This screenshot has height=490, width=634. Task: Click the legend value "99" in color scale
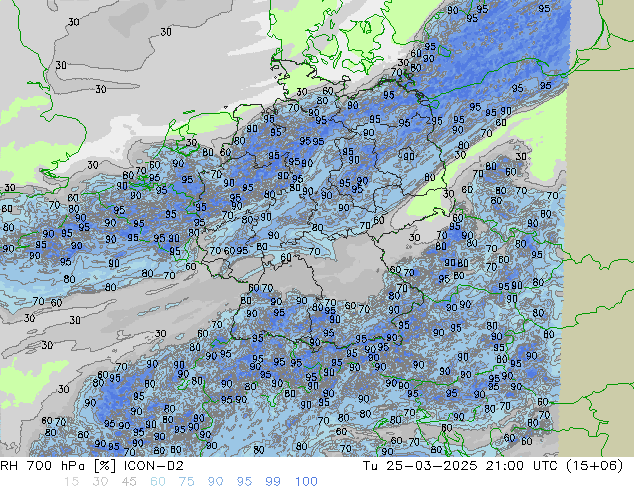[x=273, y=482]
